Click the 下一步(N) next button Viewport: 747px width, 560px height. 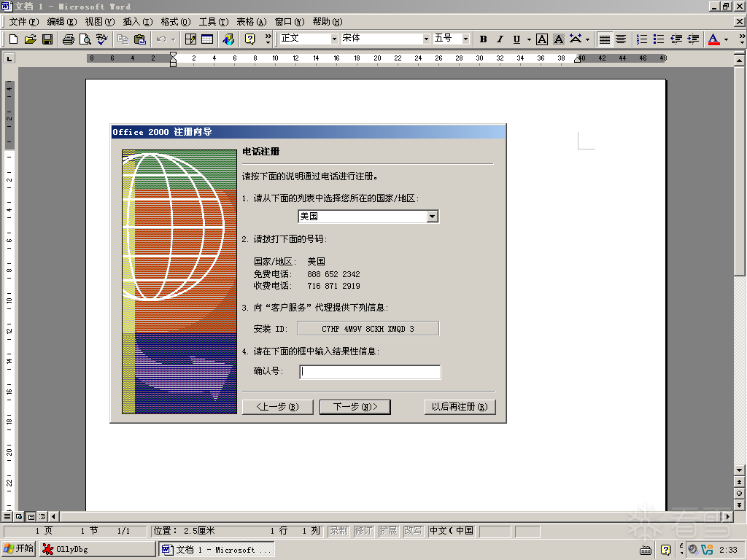click(355, 407)
